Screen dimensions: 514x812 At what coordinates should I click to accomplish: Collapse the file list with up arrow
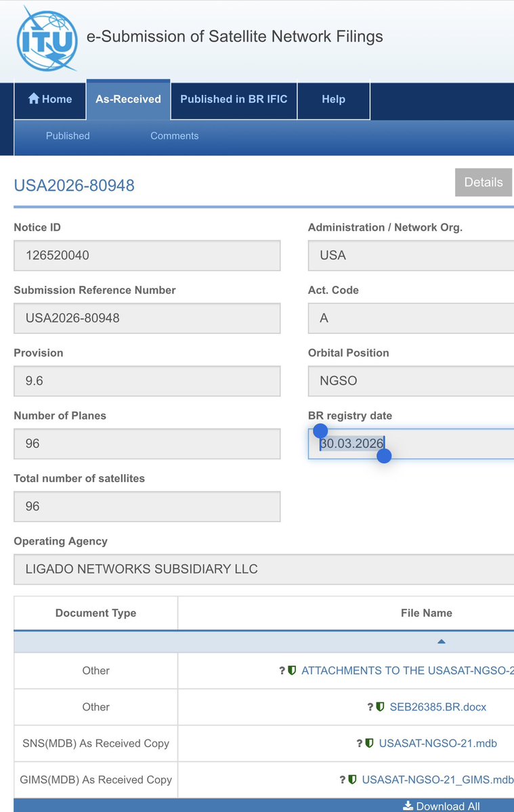[x=441, y=641]
